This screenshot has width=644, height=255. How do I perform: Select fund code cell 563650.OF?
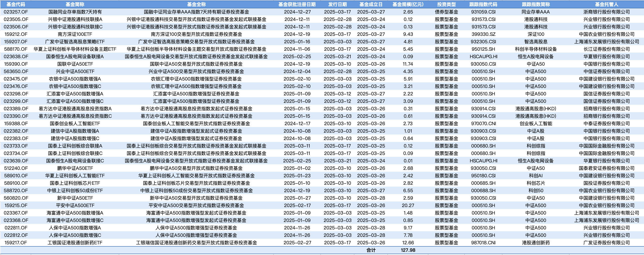[x=16, y=71]
